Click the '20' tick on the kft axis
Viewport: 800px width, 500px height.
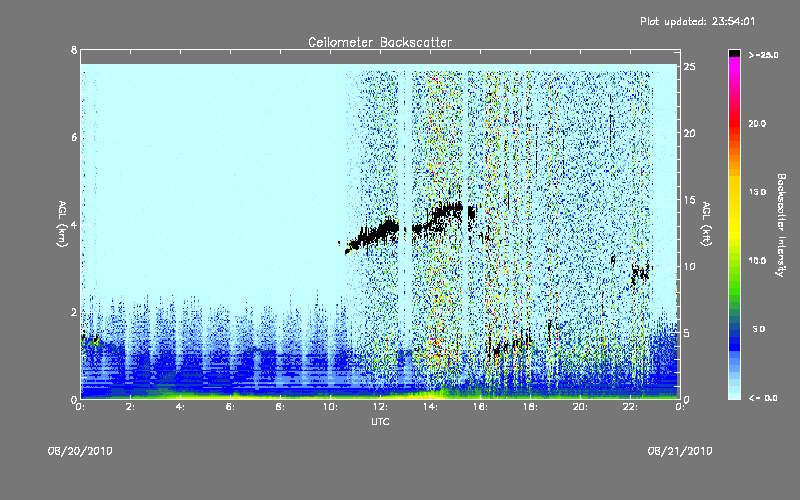click(x=689, y=133)
